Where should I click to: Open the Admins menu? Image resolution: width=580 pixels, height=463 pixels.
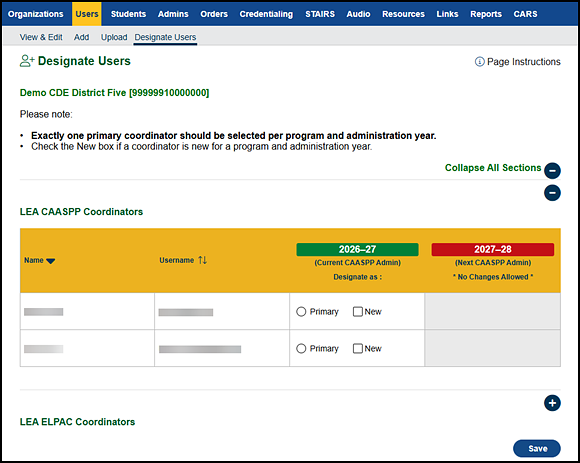[x=173, y=14]
